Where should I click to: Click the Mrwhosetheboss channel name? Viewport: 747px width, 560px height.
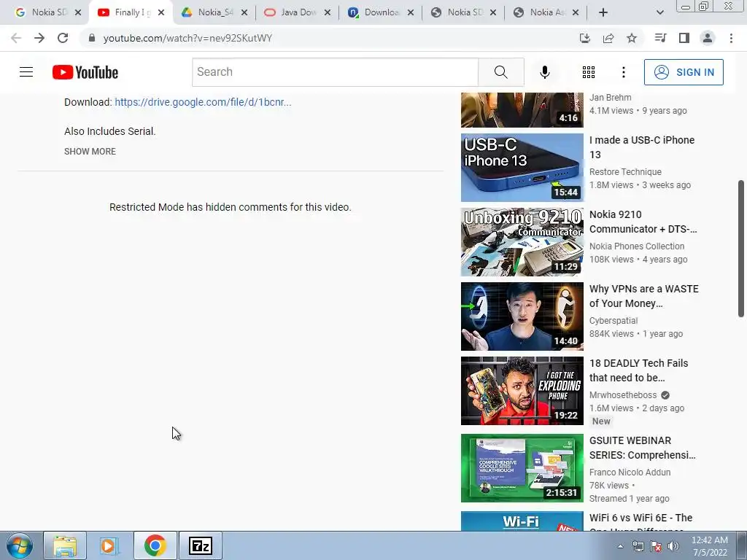pos(623,395)
